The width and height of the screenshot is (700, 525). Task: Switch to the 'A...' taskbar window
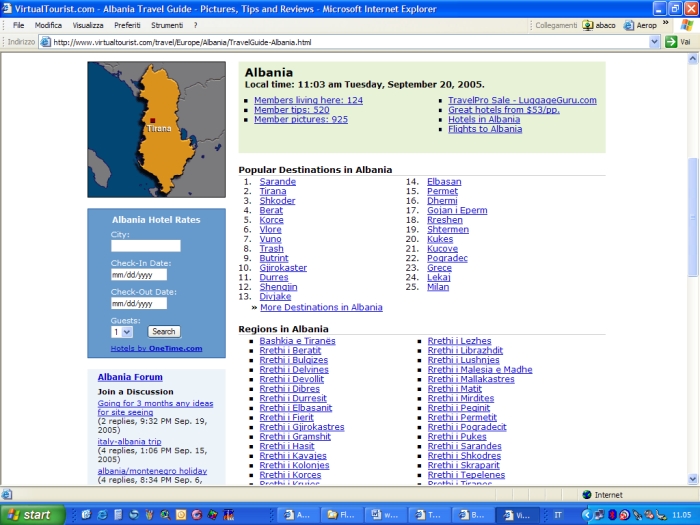pos(298,515)
